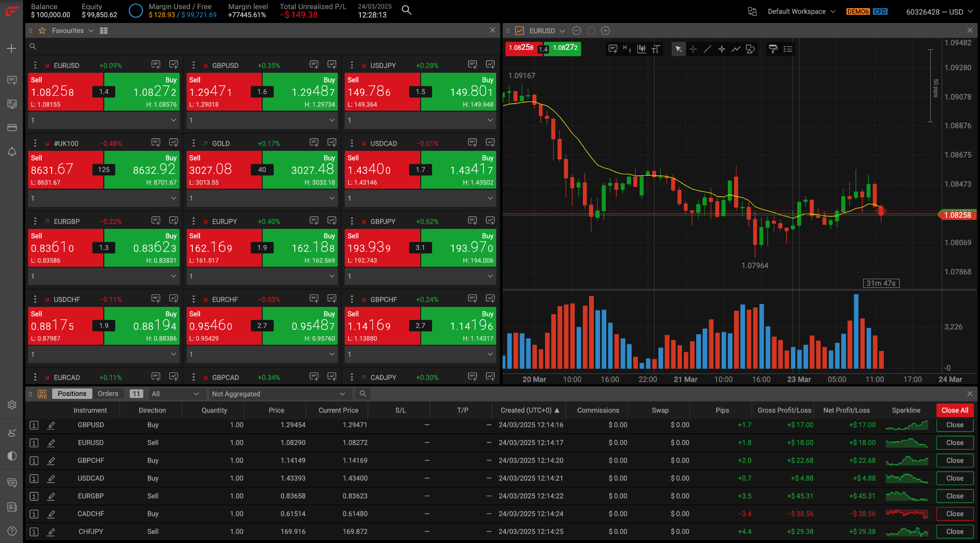Open the candlestick chart type selector
This screenshot has width=980, height=543.
click(x=642, y=49)
